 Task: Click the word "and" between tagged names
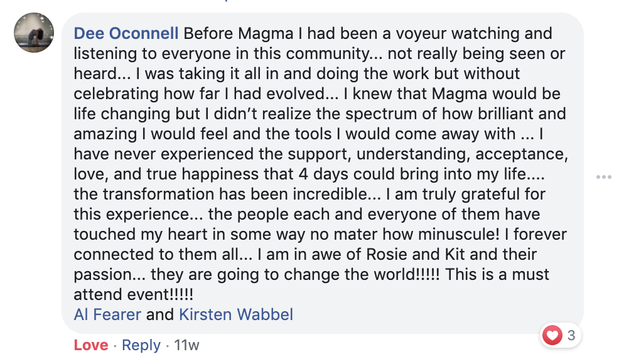160,314
